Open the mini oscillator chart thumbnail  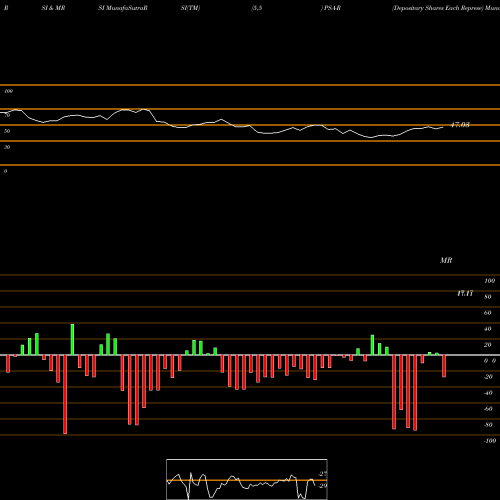pyautogui.click(x=247, y=479)
